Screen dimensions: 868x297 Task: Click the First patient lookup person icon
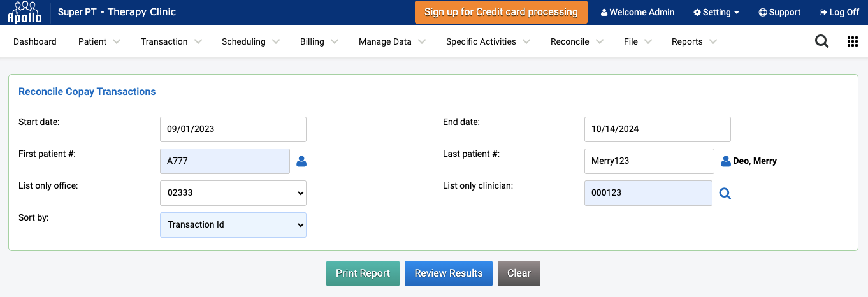click(302, 161)
